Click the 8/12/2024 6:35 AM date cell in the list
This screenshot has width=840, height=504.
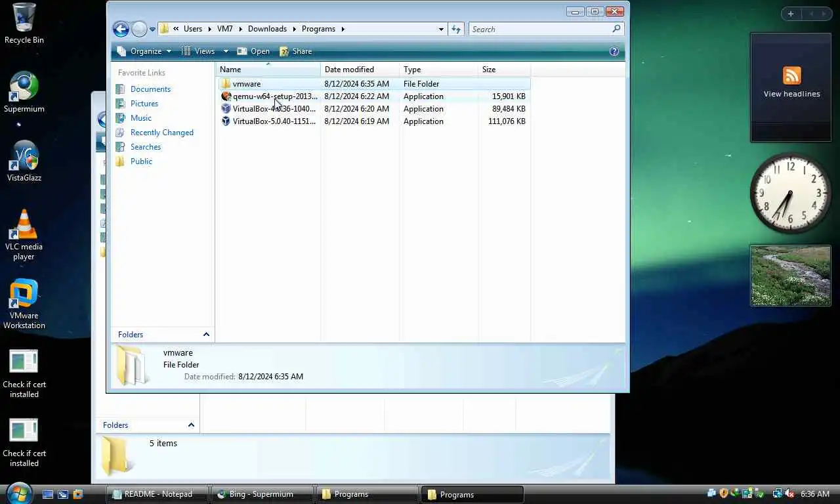pyautogui.click(x=356, y=84)
